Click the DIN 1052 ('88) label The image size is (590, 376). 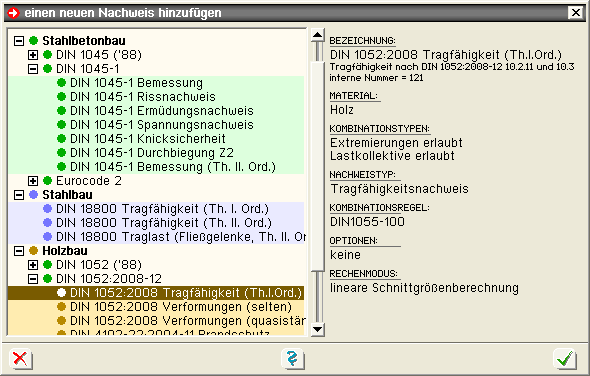click(99, 265)
